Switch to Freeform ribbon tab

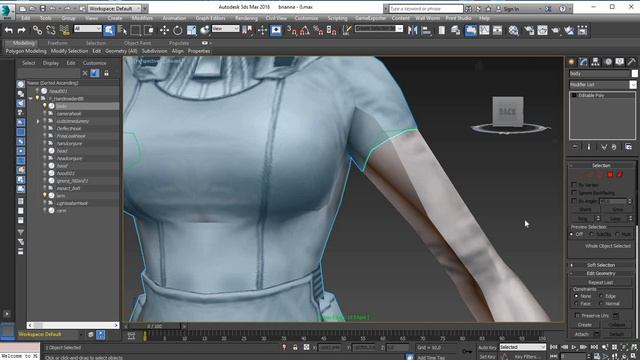[x=58, y=43]
